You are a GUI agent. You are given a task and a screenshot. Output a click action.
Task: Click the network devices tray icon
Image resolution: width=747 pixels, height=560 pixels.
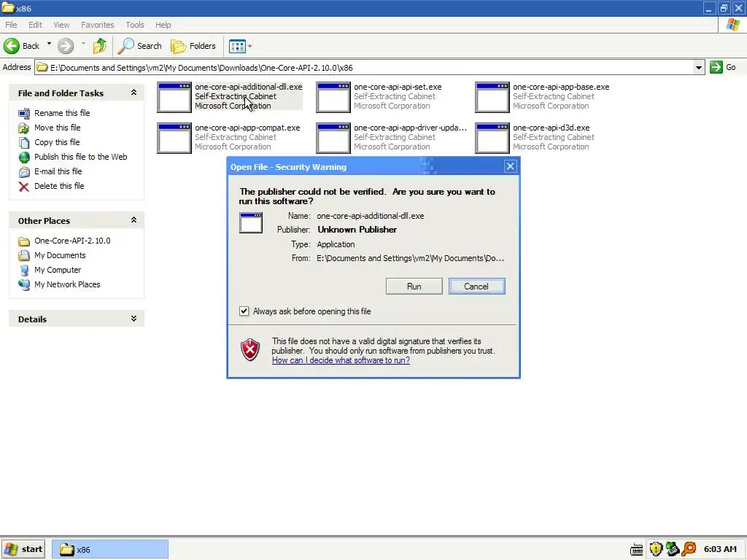[672, 549]
